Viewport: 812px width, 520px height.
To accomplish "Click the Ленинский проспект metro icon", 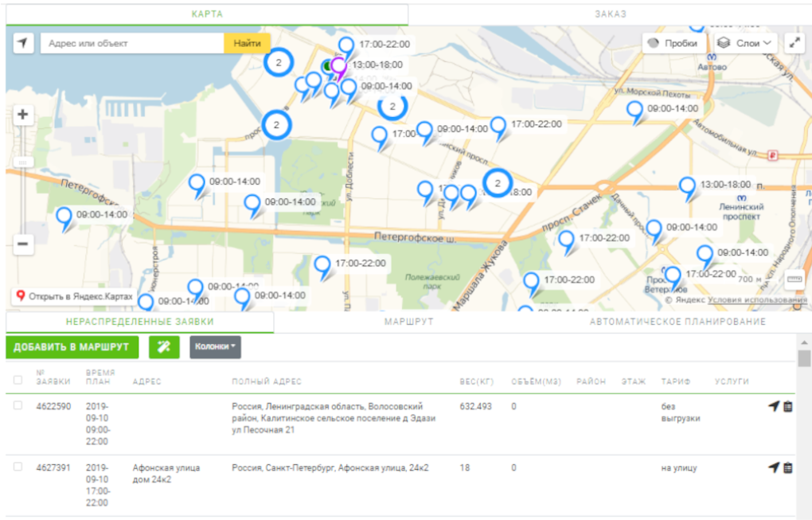I will pyautogui.click(x=742, y=197).
